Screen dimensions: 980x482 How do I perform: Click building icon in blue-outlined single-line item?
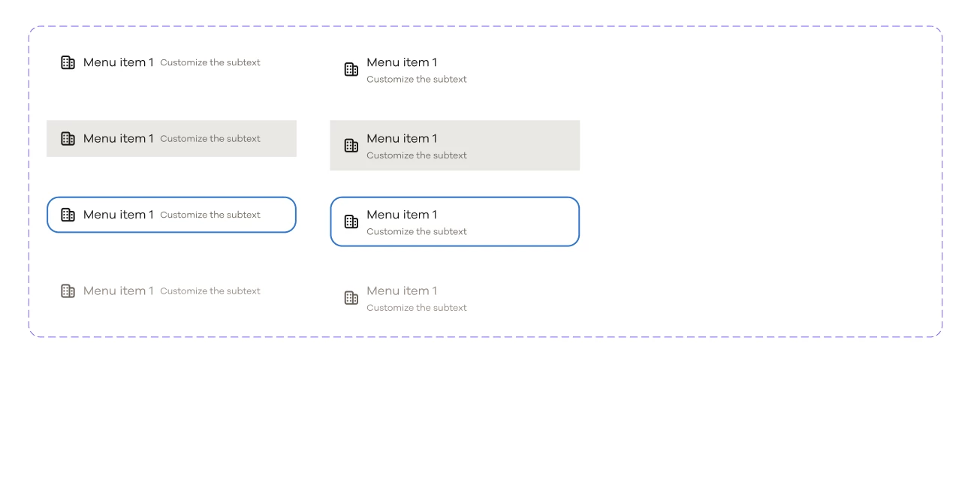[68, 215]
